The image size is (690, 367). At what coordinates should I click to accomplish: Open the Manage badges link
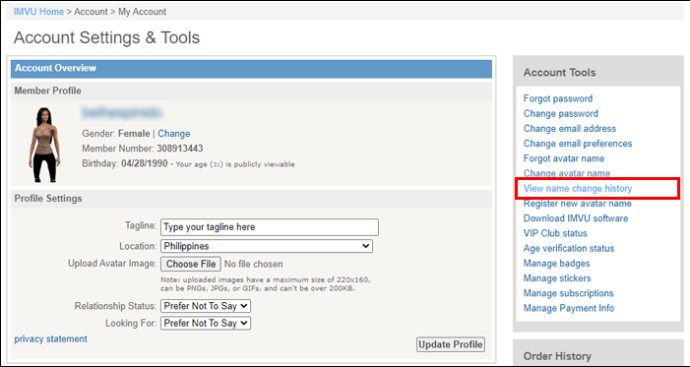pyautogui.click(x=556, y=263)
